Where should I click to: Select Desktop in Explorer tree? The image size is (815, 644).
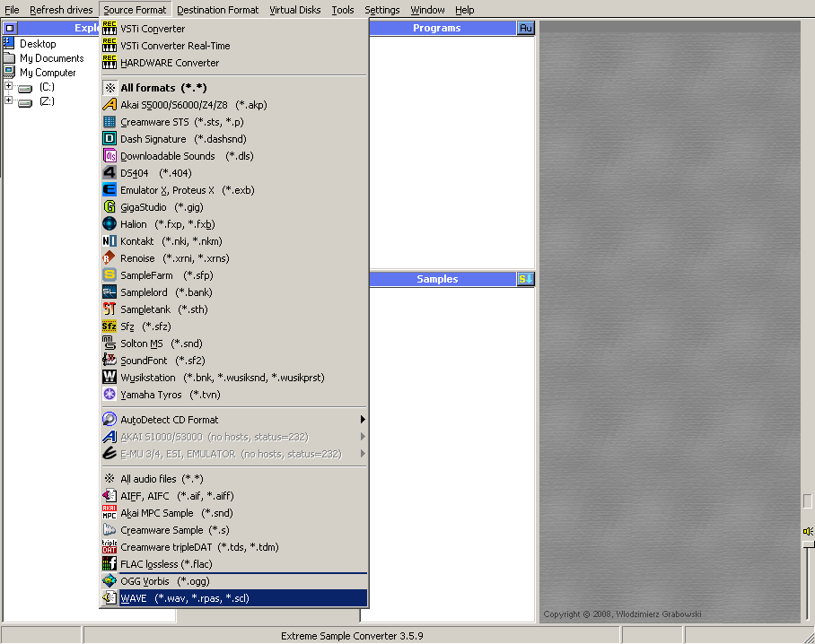38,44
